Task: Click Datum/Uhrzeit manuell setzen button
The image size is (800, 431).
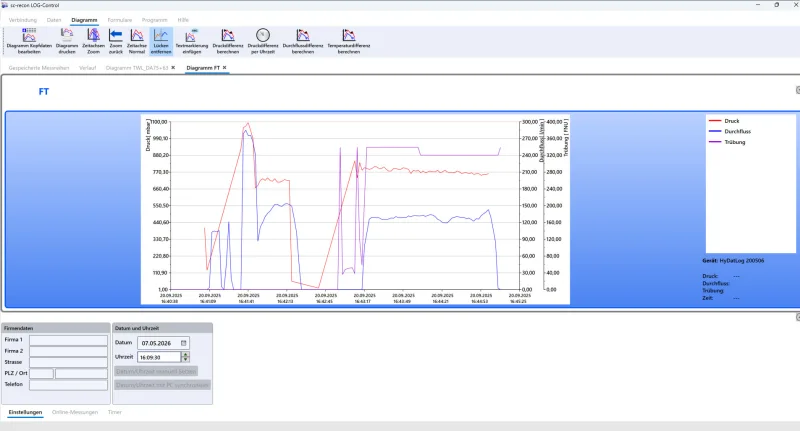Action: pos(156,371)
